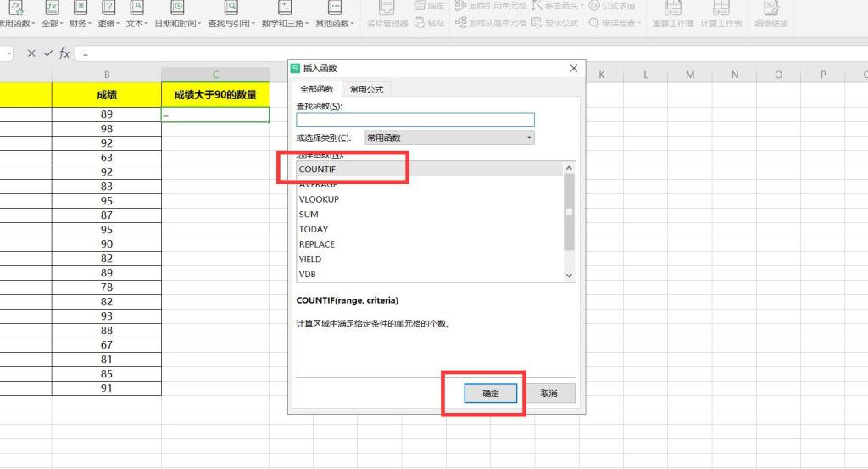Click 追踪引用单元格 trace precedents
Viewport: 868px width, 469px height.
click(x=491, y=6)
